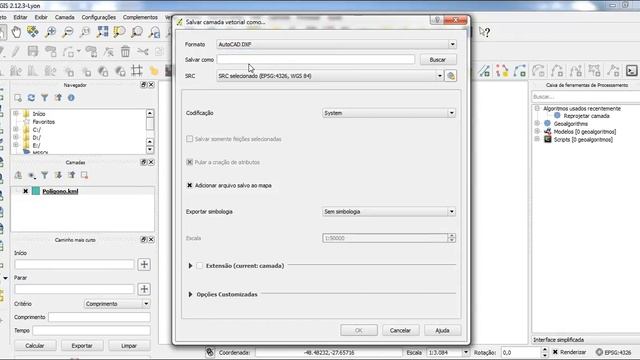640x360 pixels.
Task: Toggle Poligono.kml layer visibility checkbox
Action: [x=25, y=191]
